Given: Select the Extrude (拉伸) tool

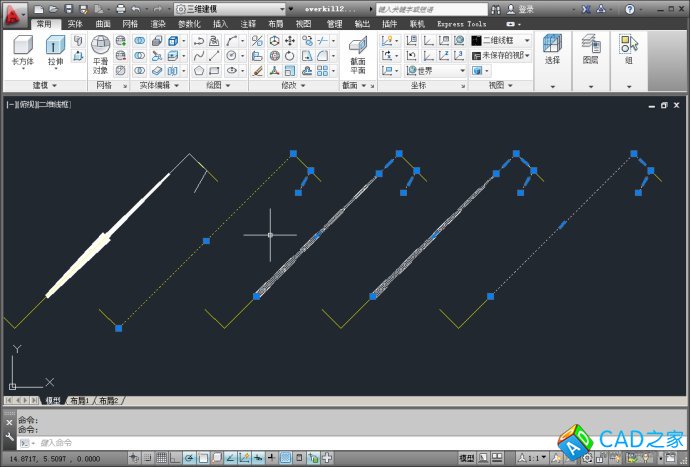Looking at the screenshot, I should tap(56, 50).
